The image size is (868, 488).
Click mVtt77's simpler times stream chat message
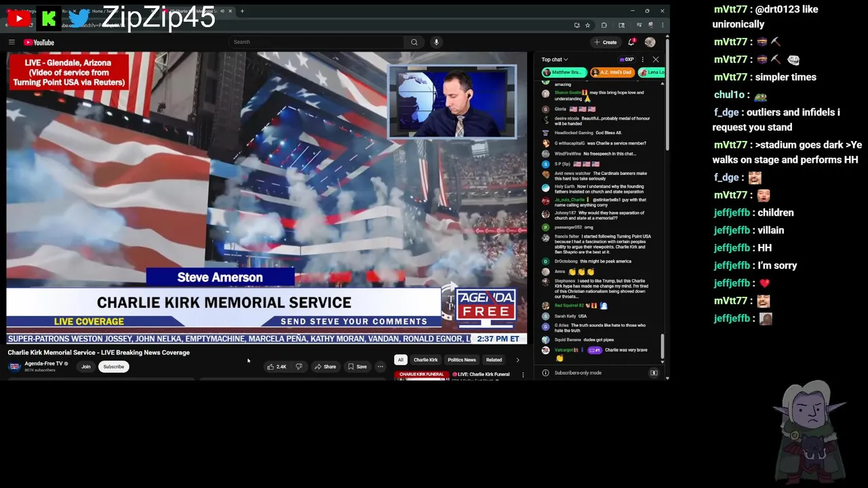point(765,77)
